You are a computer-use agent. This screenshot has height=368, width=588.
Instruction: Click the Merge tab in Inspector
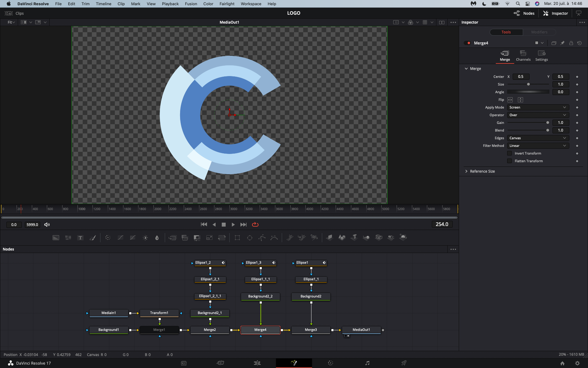click(x=505, y=56)
